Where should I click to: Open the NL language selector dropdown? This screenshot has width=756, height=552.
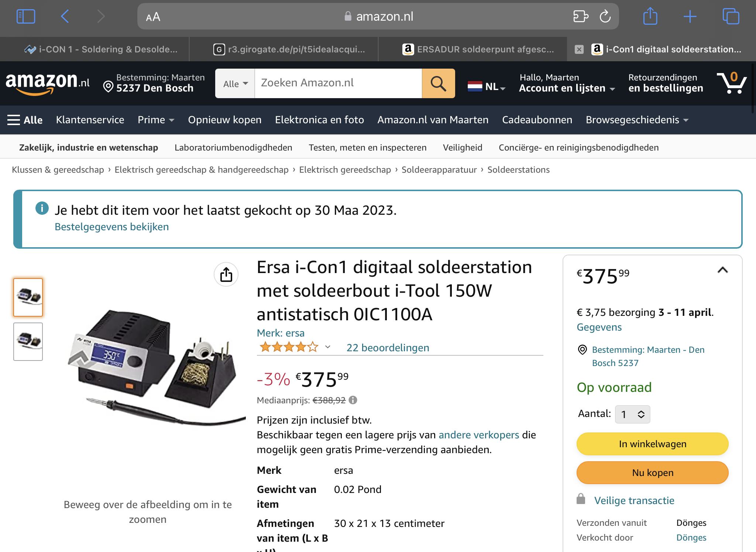487,87
